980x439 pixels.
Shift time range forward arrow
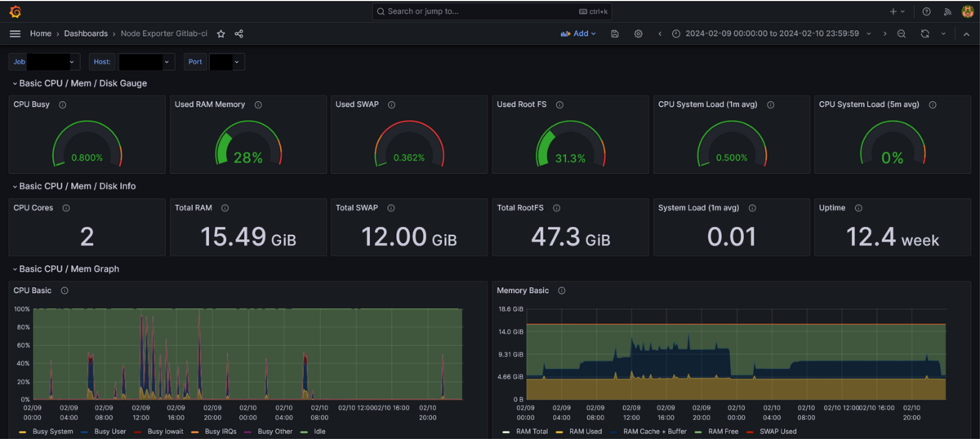[884, 33]
